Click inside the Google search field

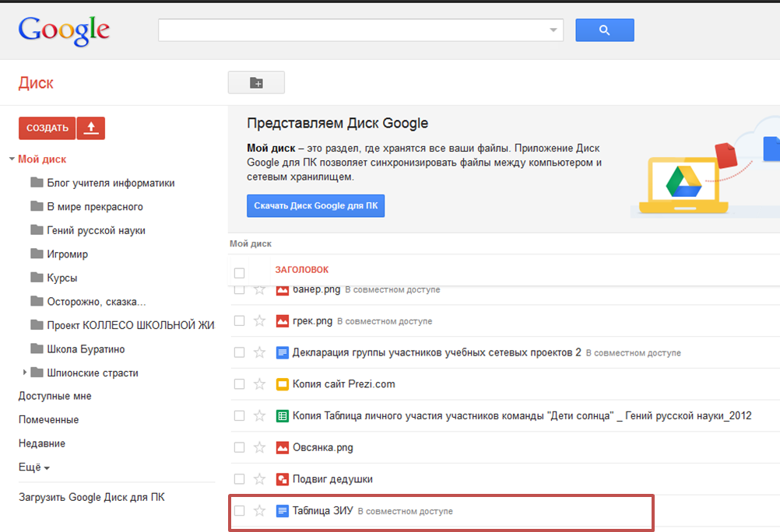tap(350, 30)
